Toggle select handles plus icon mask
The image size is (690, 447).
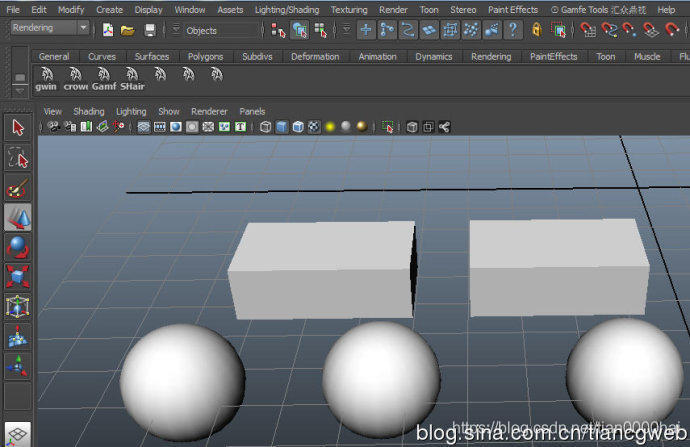[366, 30]
